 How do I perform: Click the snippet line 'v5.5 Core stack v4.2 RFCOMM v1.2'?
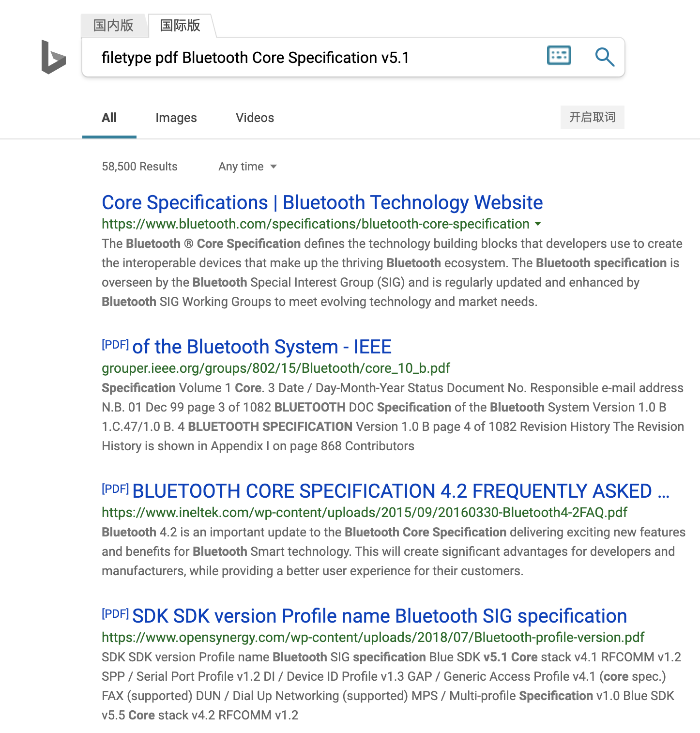(200, 715)
